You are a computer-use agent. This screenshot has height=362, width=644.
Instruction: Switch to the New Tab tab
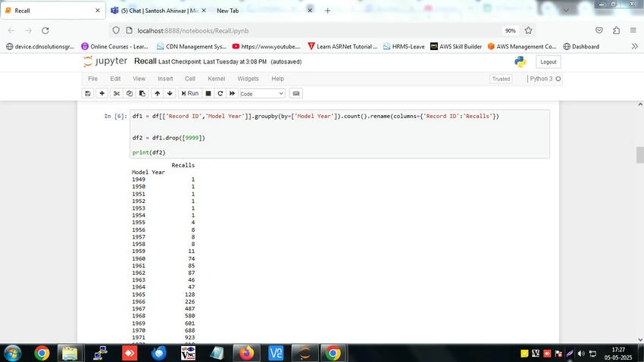coord(264,11)
